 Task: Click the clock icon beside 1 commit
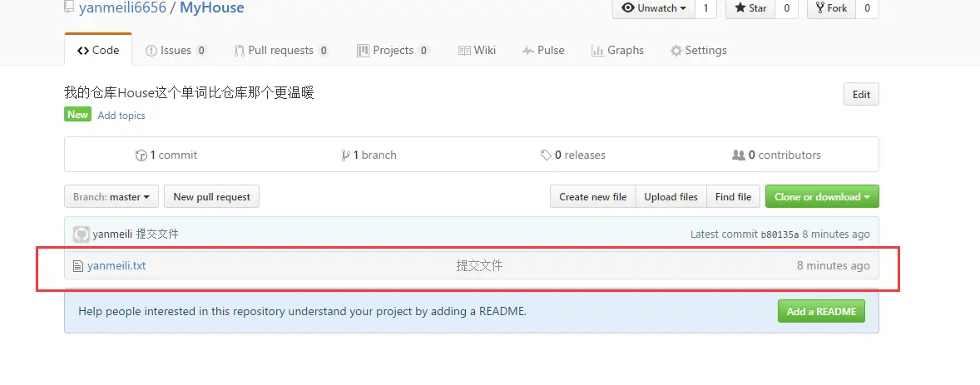tap(141, 155)
